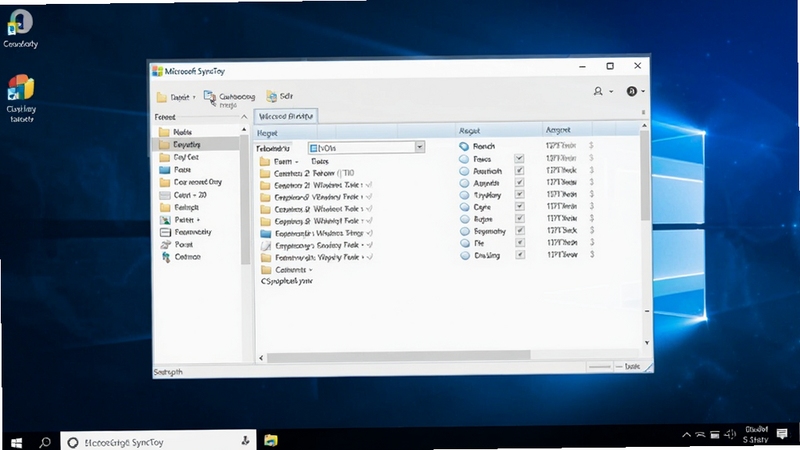800x450 pixels.
Task: Click the microphone icon in taskbar search box
Action: (x=245, y=441)
